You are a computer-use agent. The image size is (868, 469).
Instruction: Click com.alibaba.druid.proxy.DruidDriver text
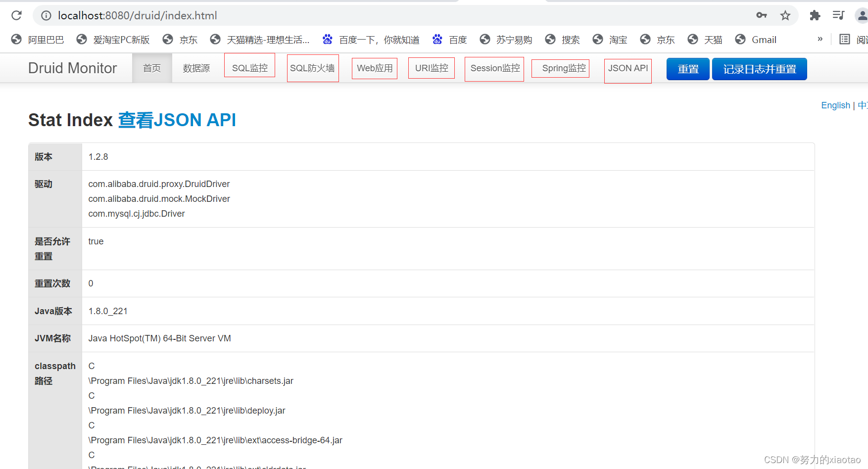[159, 184]
